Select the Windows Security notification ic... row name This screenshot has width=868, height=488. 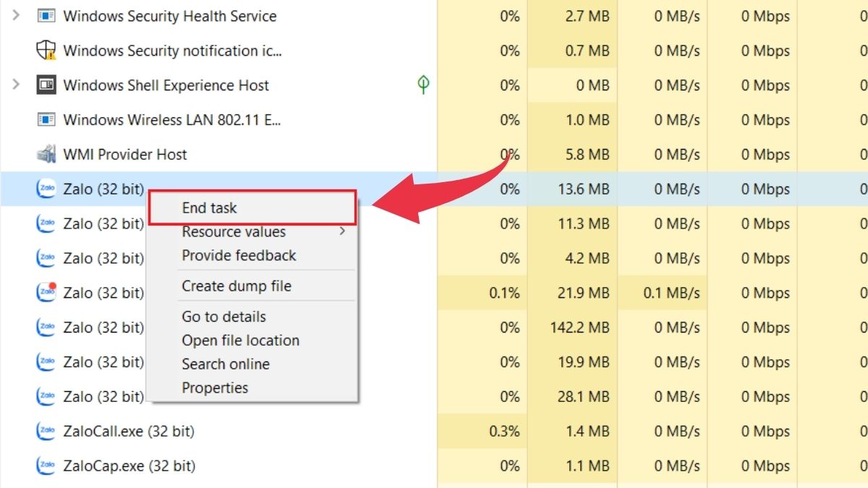pyautogui.click(x=172, y=51)
